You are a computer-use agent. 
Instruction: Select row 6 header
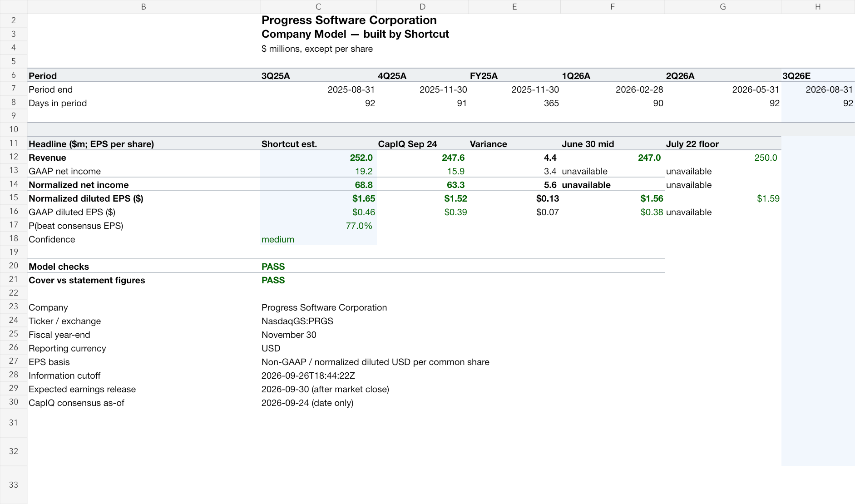pos(14,75)
